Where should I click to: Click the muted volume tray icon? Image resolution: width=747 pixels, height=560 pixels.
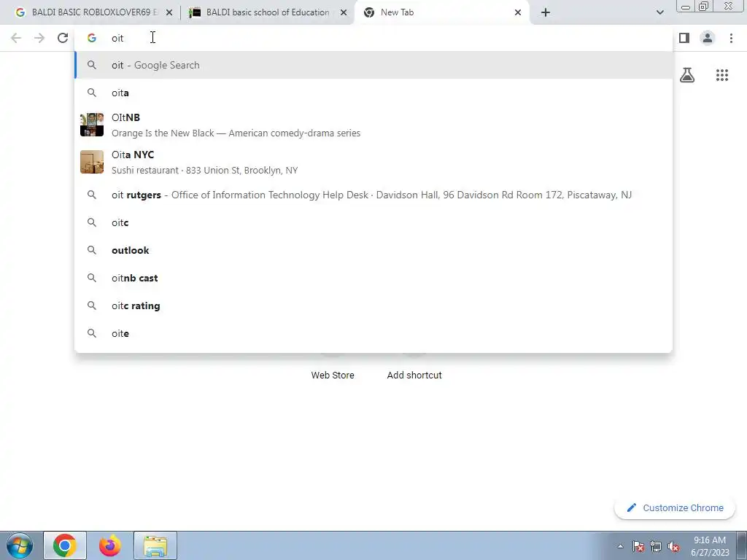(673, 546)
